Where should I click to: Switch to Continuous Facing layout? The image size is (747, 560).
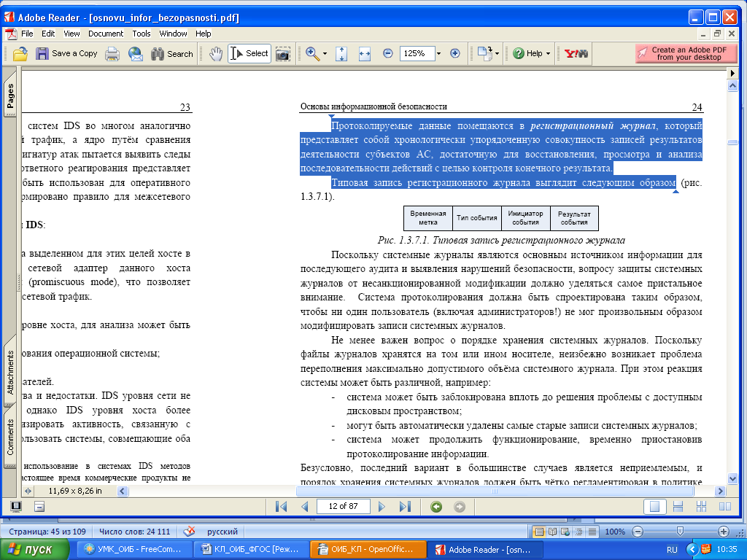click(701, 507)
